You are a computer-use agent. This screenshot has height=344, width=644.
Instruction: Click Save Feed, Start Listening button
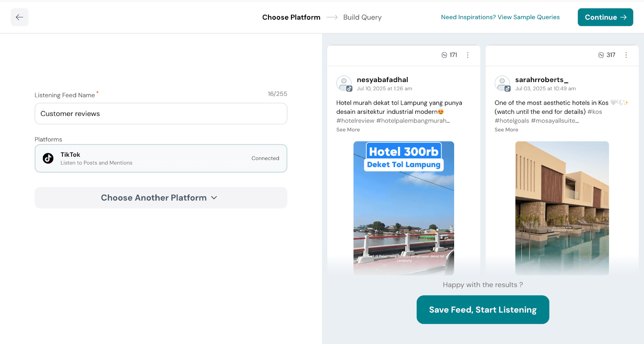tap(483, 310)
